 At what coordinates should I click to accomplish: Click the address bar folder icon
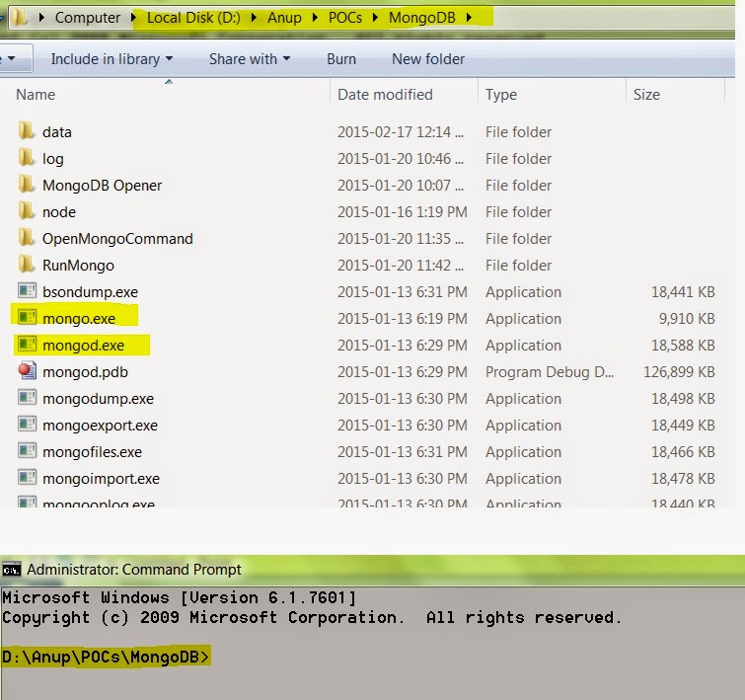tap(20, 18)
